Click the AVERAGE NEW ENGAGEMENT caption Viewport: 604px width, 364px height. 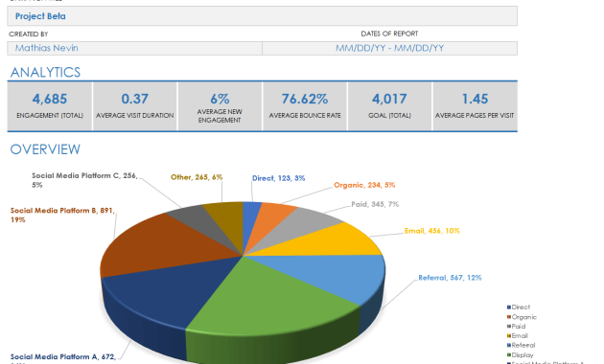(220, 116)
